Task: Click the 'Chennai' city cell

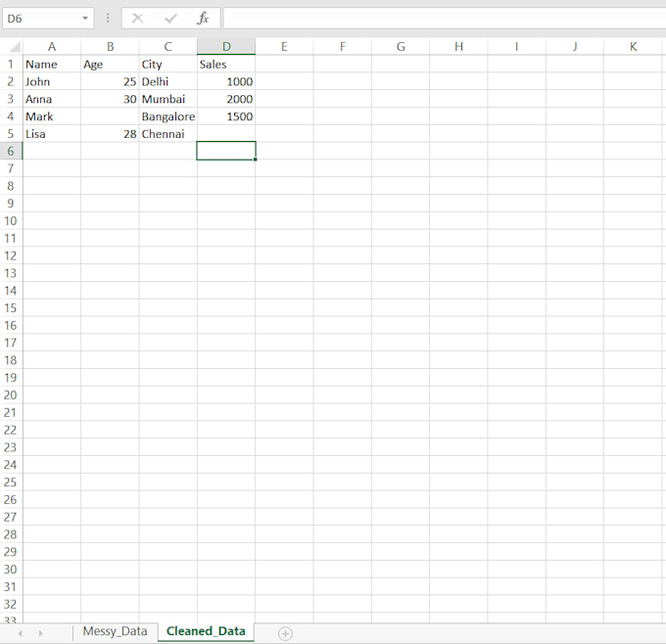Action: (x=168, y=134)
